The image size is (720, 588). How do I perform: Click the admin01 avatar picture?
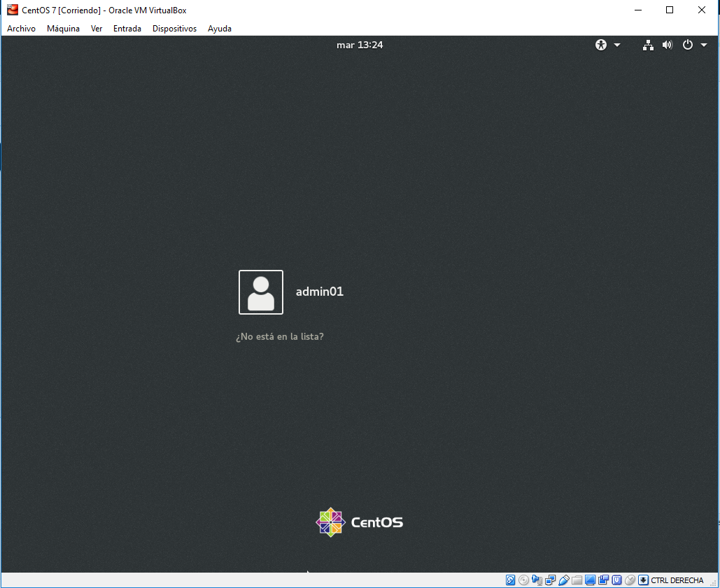[x=261, y=292]
